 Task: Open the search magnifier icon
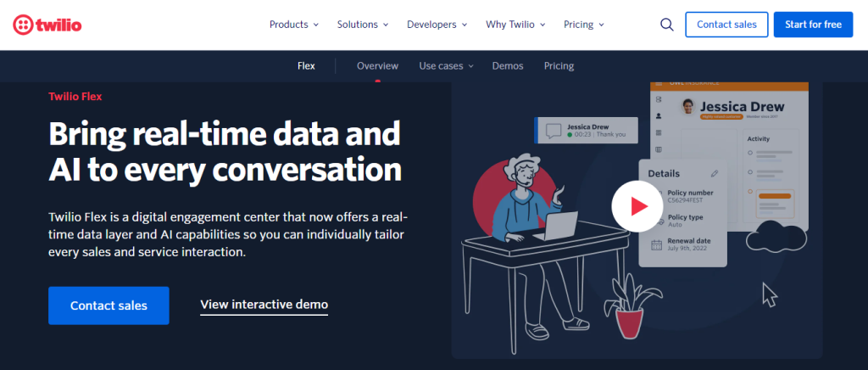[666, 25]
